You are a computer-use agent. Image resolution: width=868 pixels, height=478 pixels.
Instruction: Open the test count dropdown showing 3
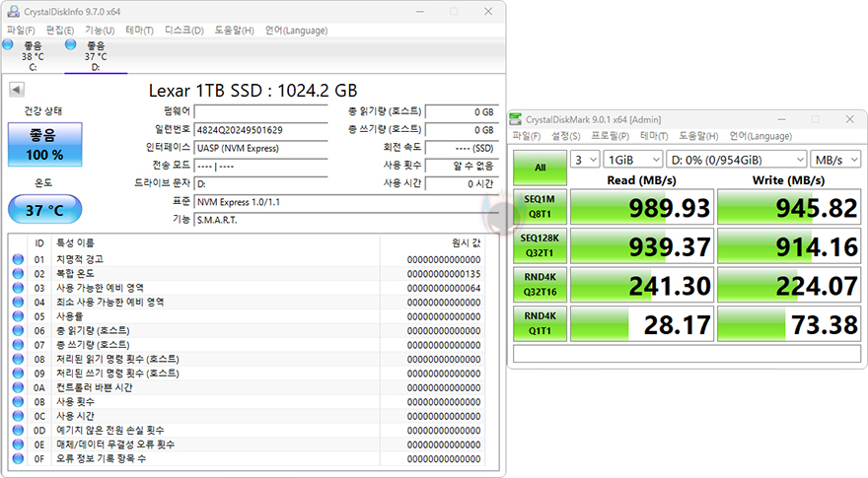pos(585,160)
